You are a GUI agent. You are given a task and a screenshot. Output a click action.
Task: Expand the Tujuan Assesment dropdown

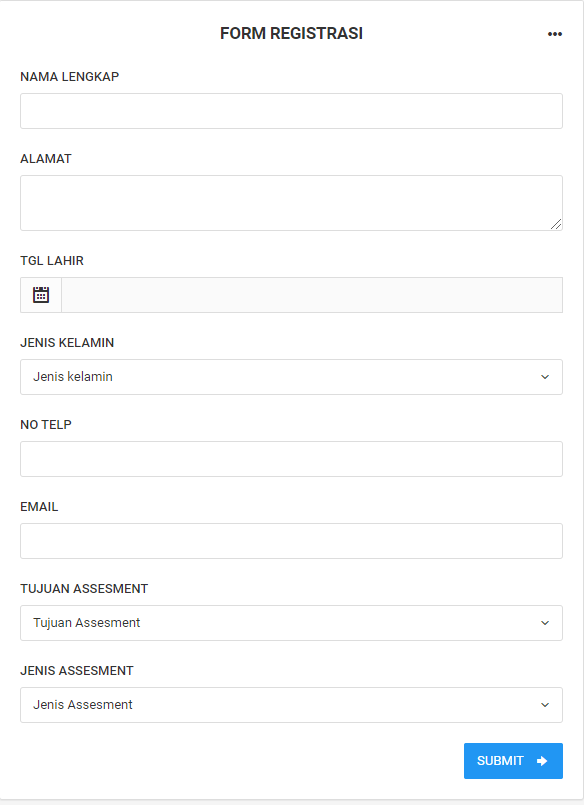tap(291, 623)
